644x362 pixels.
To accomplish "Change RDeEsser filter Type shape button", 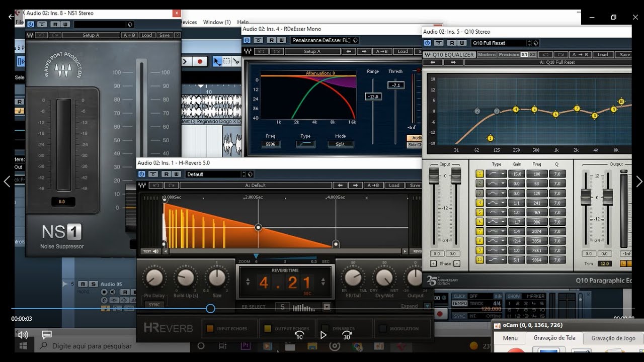I will click(305, 144).
